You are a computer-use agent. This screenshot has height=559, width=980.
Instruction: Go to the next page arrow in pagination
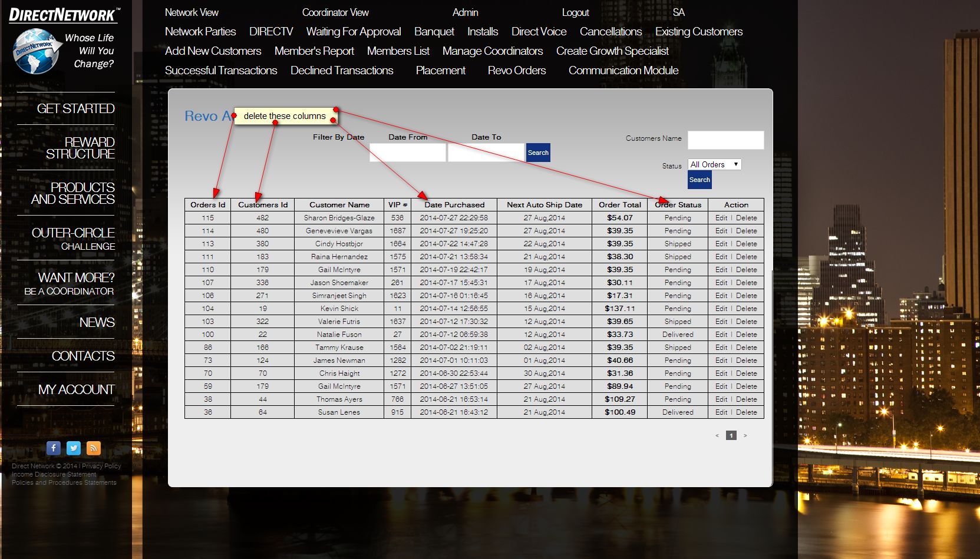(745, 436)
